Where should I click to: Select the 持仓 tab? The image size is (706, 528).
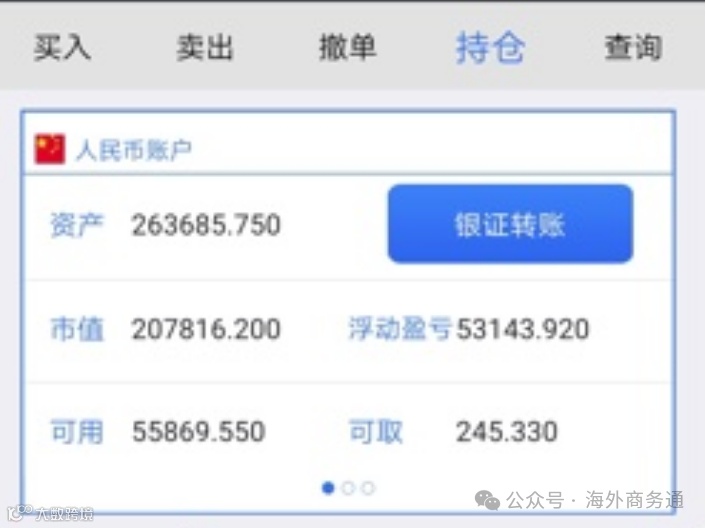click(x=490, y=48)
